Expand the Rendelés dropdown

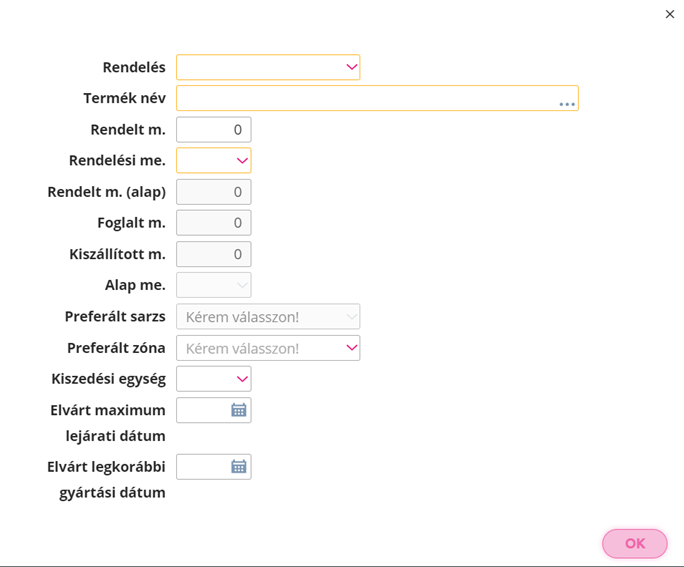(352, 67)
